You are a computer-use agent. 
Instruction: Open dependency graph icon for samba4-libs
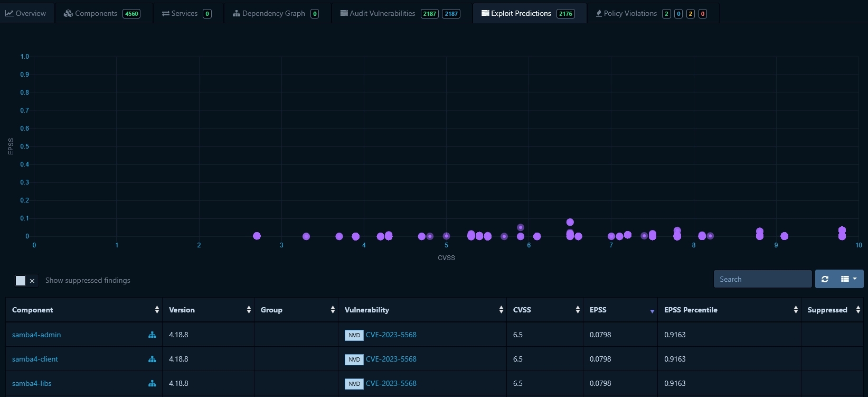tap(152, 383)
